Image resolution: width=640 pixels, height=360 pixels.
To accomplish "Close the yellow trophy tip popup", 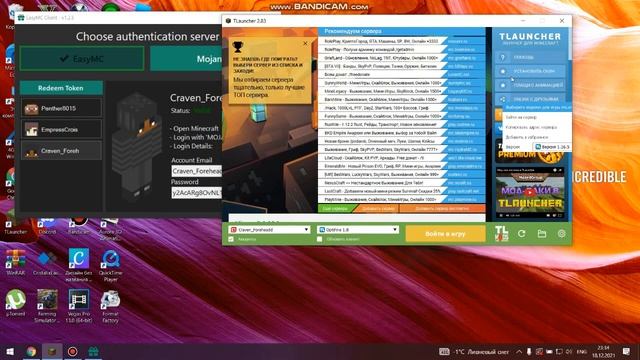I will click(305, 43).
